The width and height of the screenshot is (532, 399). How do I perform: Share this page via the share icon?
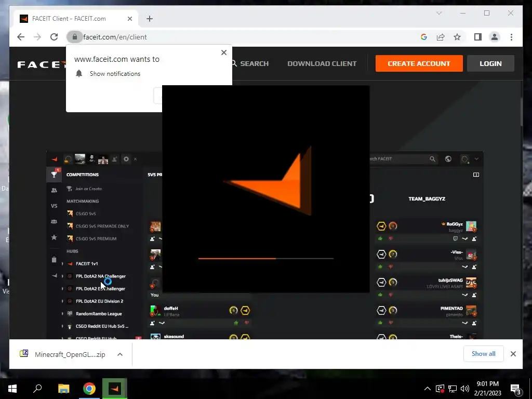(x=441, y=37)
